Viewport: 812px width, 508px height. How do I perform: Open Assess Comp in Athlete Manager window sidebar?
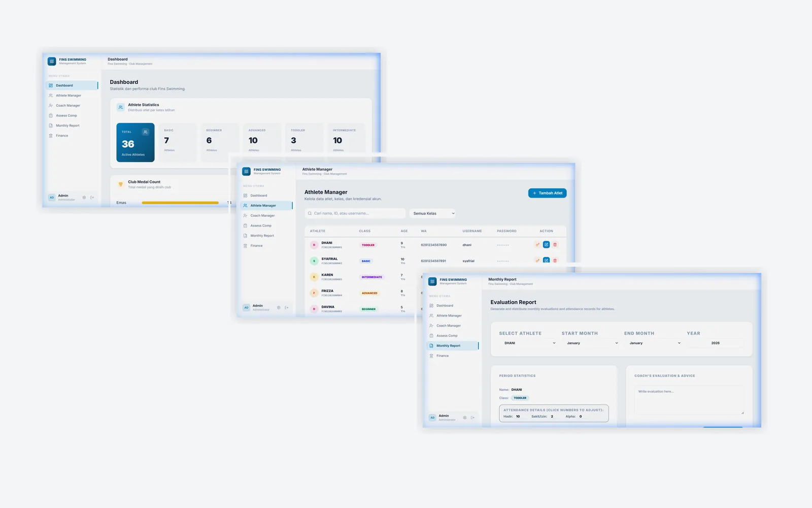pos(266,226)
